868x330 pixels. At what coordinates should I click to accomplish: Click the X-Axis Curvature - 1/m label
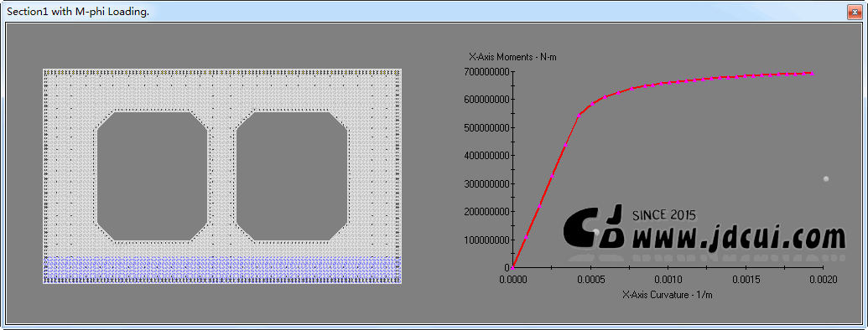667,295
